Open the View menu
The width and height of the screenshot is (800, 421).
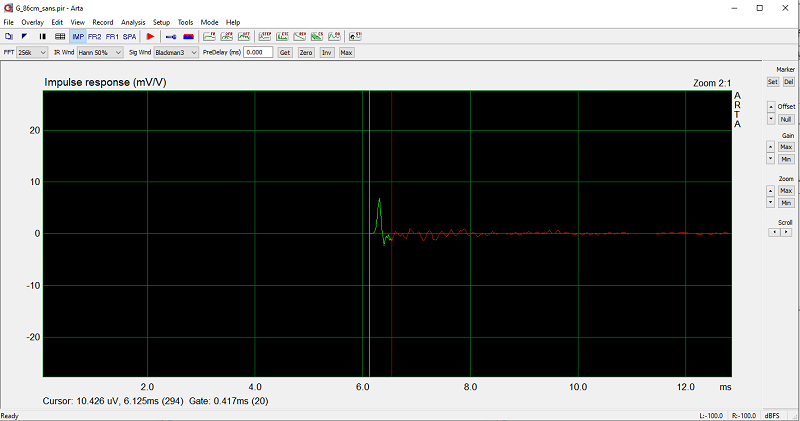pos(78,22)
